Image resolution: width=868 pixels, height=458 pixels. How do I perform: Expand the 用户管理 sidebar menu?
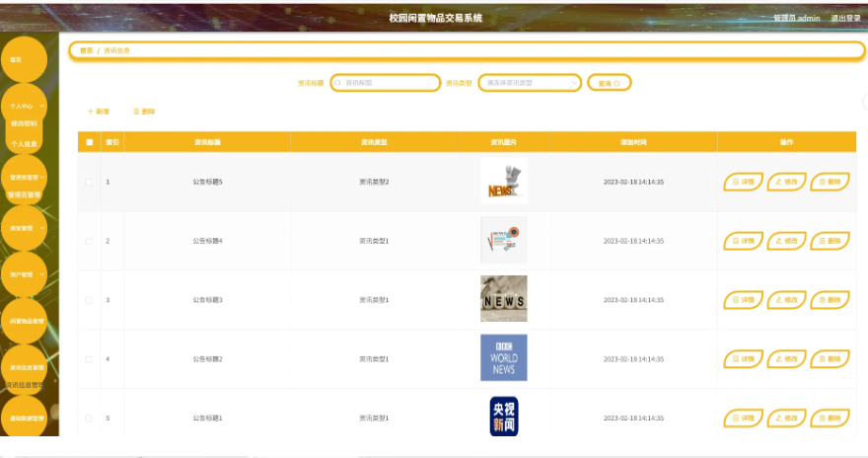point(25,274)
